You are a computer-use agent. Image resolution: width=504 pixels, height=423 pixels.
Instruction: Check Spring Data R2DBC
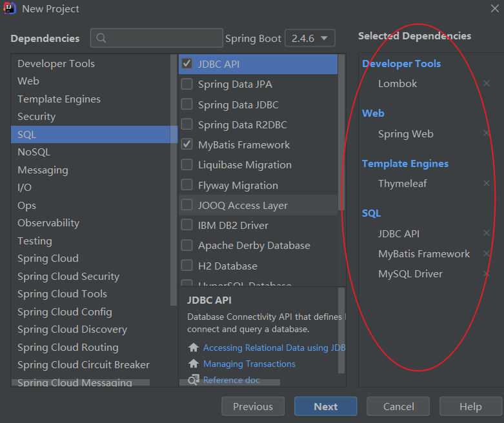click(x=186, y=124)
